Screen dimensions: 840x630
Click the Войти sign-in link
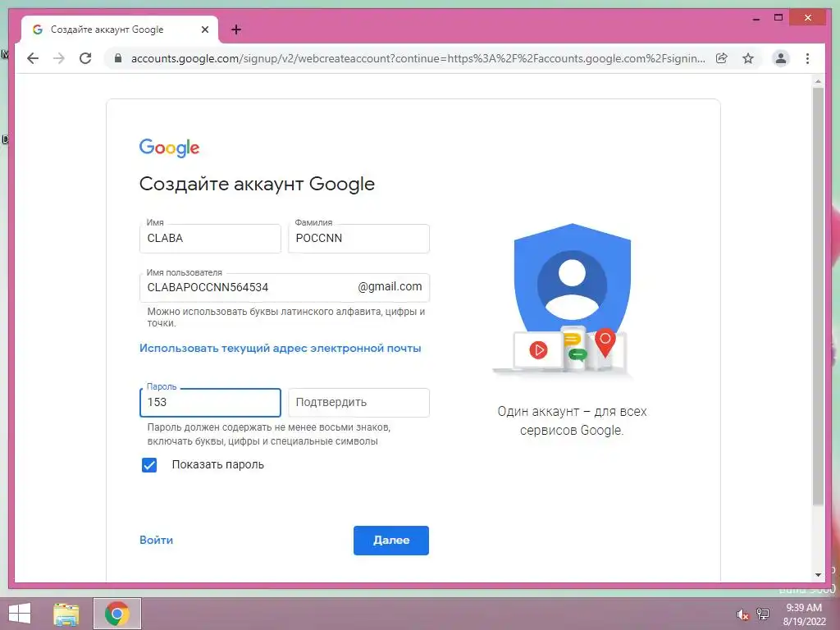tap(157, 540)
